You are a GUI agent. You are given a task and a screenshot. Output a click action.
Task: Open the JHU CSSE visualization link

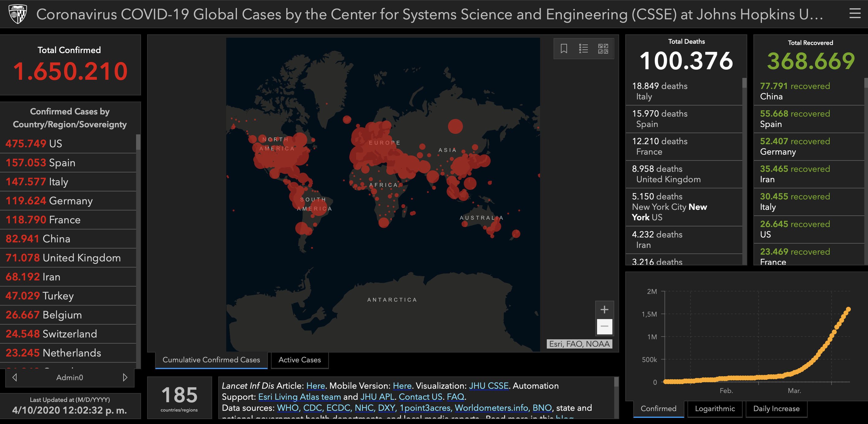coord(489,386)
